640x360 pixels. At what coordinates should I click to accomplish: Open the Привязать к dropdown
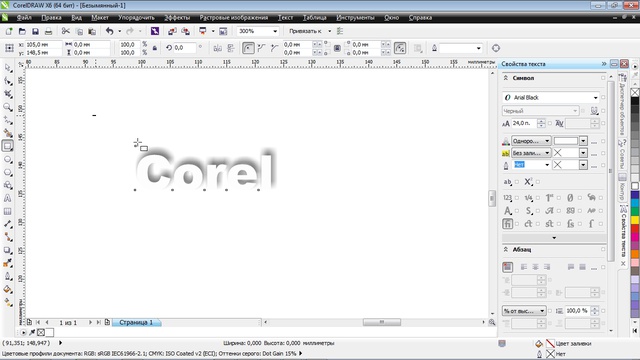(329, 31)
